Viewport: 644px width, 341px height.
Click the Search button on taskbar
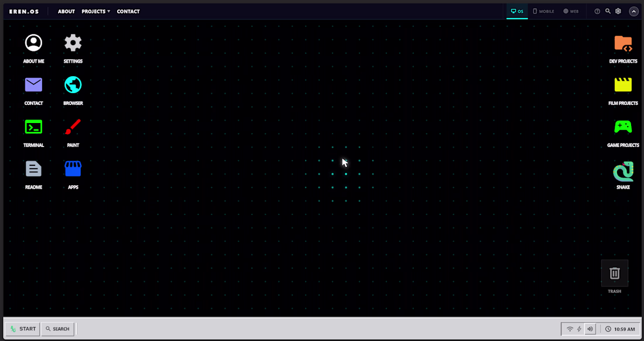tap(58, 329)
